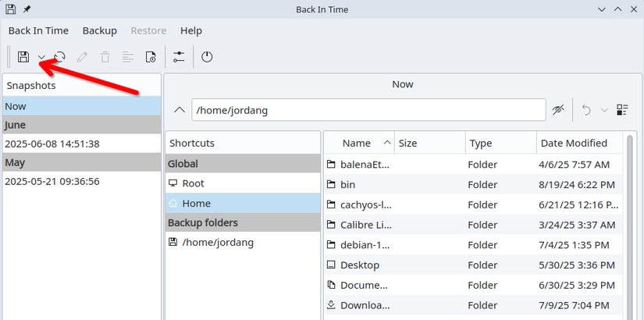Open the view last log icon
This screenshot has height=320, width=644.
coord(151,57)
